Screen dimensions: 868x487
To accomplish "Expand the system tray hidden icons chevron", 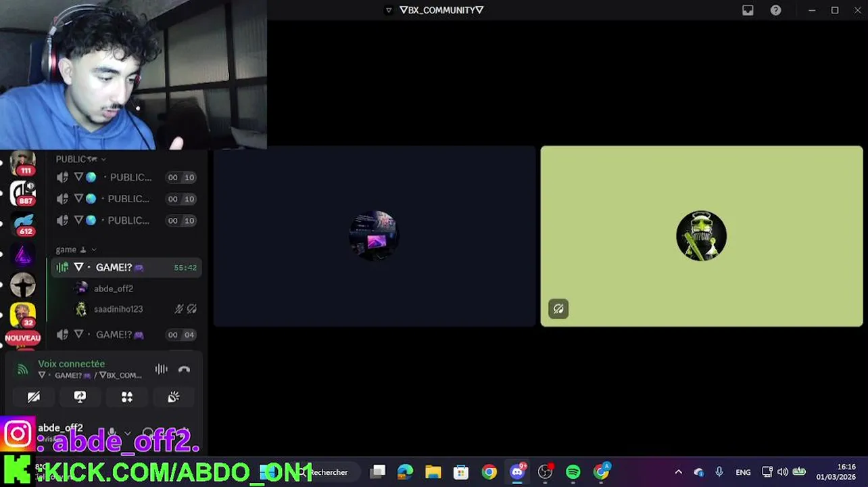I will (x=678, y=472).
